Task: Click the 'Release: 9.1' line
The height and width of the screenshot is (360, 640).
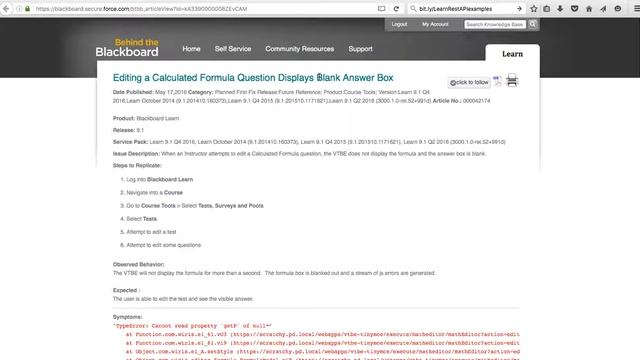Action: [128, 130]
